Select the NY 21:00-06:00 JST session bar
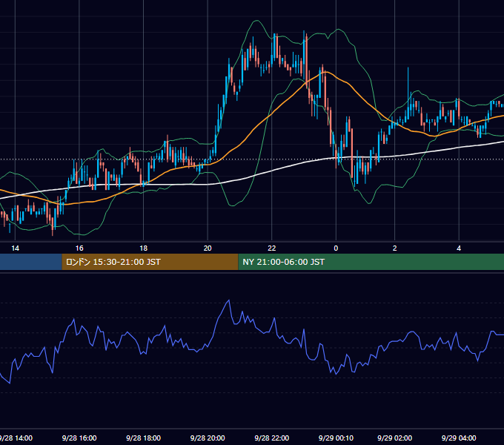The width and height of the screenshot is (504, 445). [x=371, y=262]
